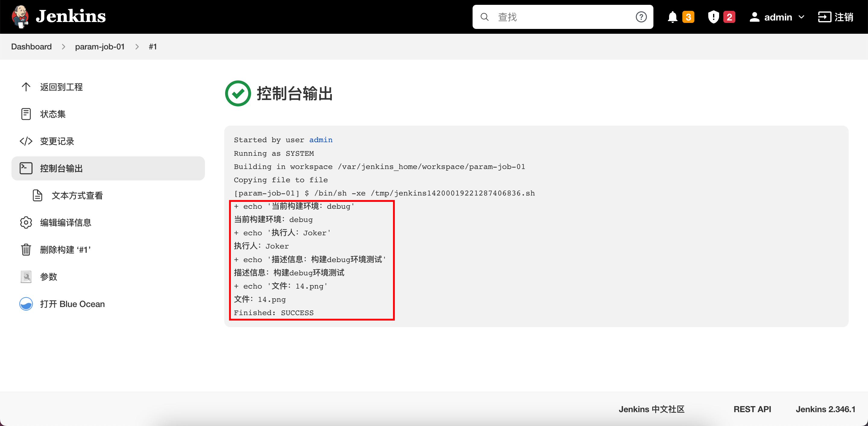Open Blue Ocean via its blue icon
The image size is (868, 426).
26,304
